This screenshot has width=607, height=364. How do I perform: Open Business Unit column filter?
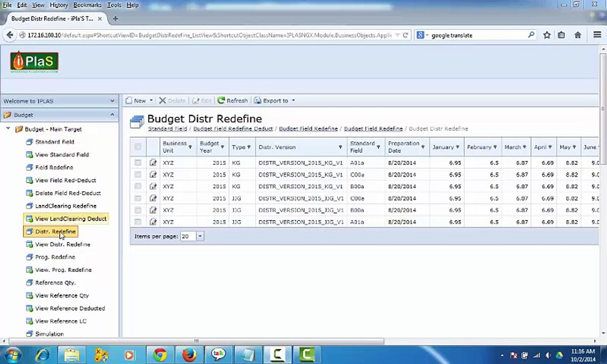pos(190,147)
